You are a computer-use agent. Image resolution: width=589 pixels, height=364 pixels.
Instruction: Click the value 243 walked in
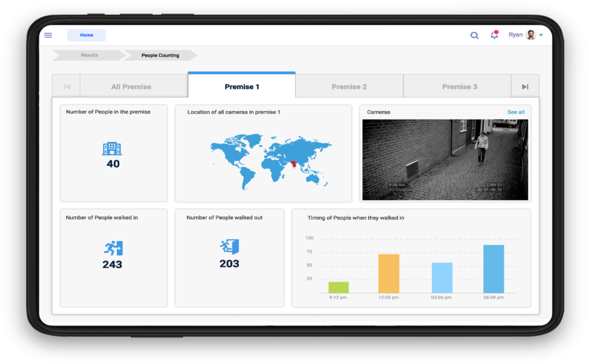pyautogui.click(x=112, y=265)
